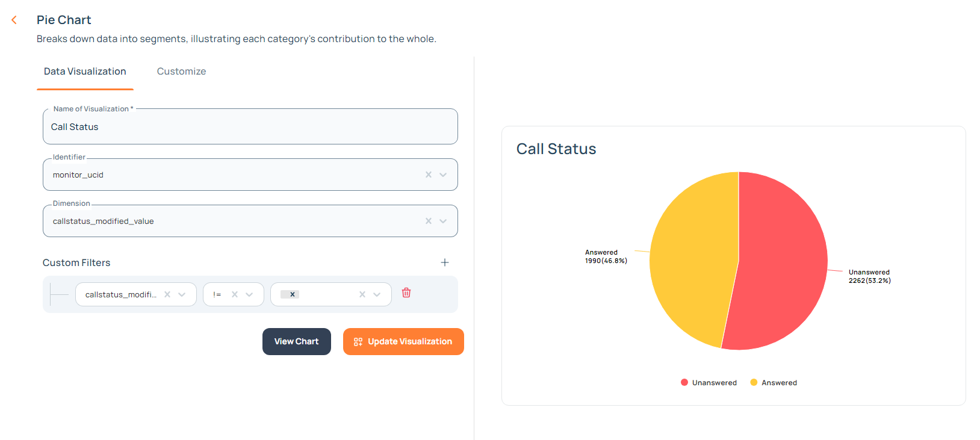The width and height of the screenshot is (980, 440).
Task: Clear the Identifier field selection
Action: [x=429, y=175]
